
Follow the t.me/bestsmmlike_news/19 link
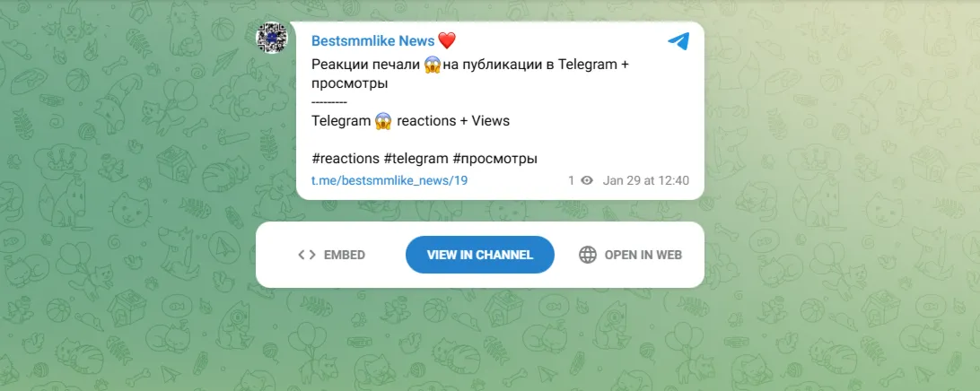click(x=389, y=180)
